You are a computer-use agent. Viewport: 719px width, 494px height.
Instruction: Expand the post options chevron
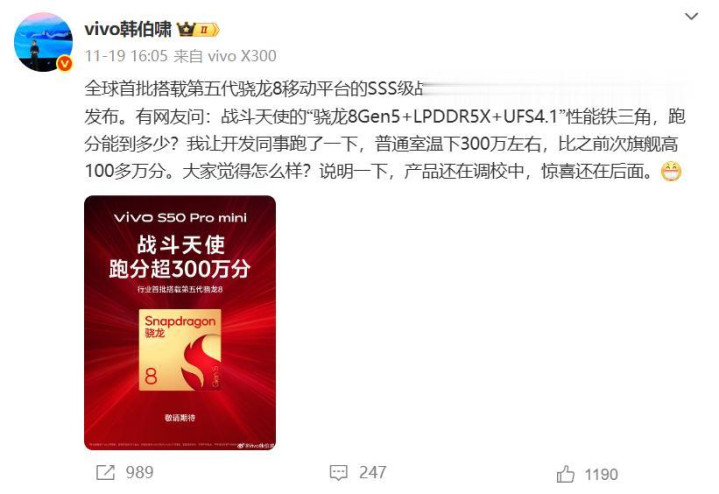tap(691, 17)
